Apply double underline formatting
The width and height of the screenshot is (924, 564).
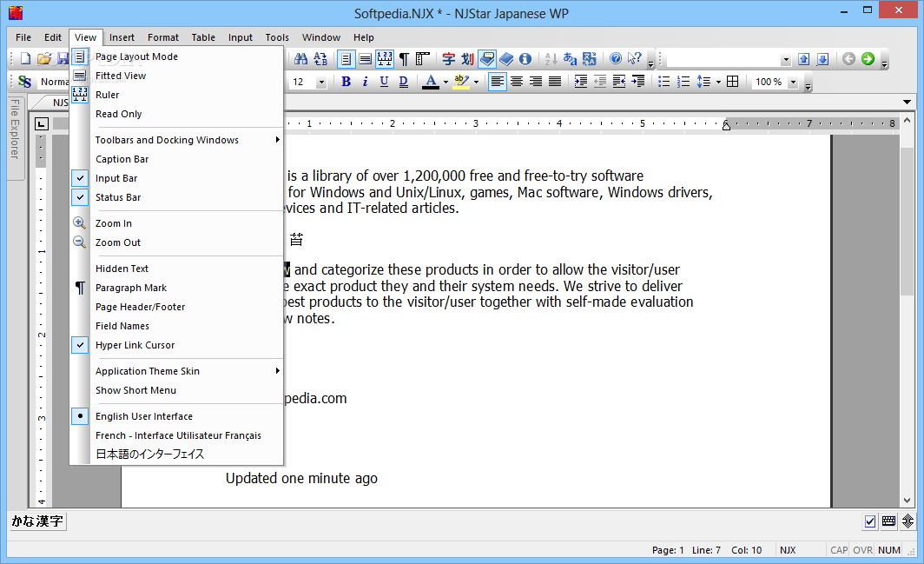click(403, 82)
